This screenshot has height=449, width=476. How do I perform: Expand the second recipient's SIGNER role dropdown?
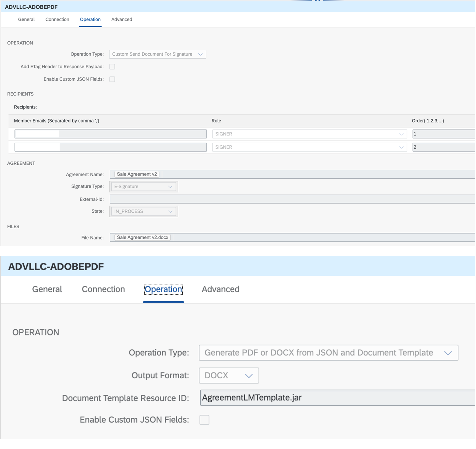401,147
